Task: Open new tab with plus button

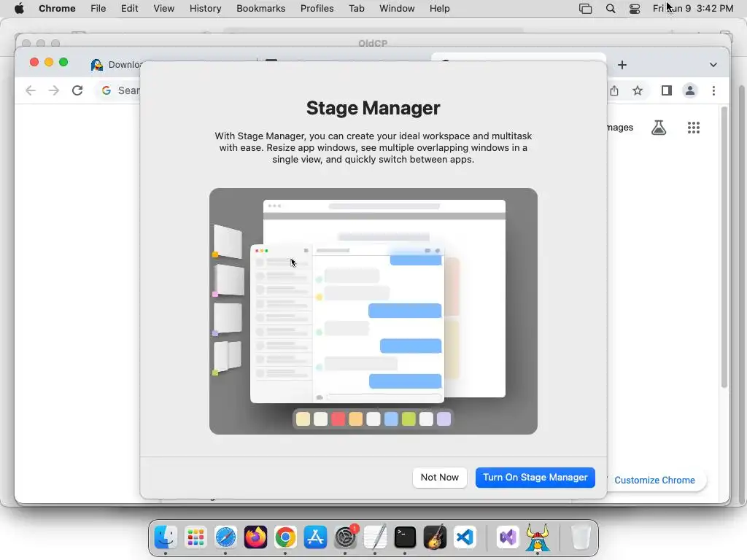Action: [622, 65]
